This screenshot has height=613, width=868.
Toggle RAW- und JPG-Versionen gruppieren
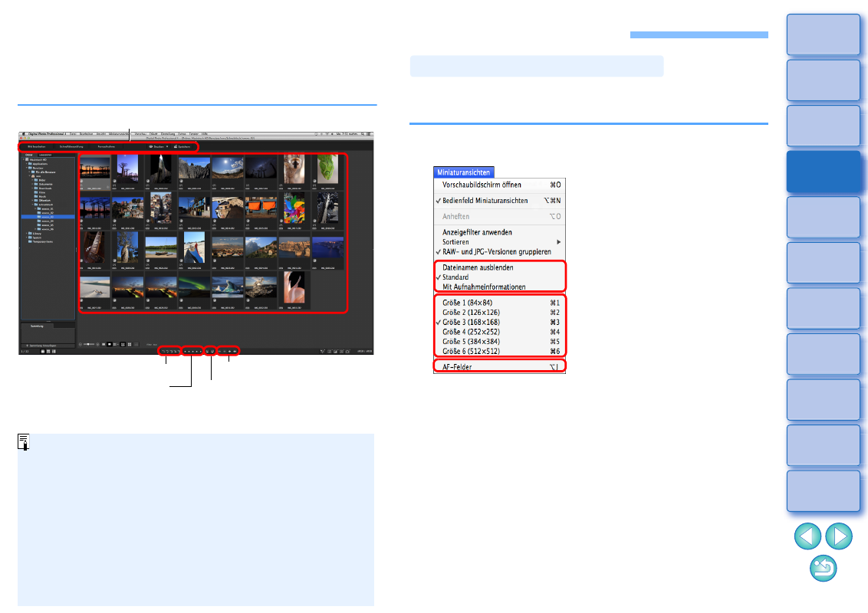pos(499,252)
